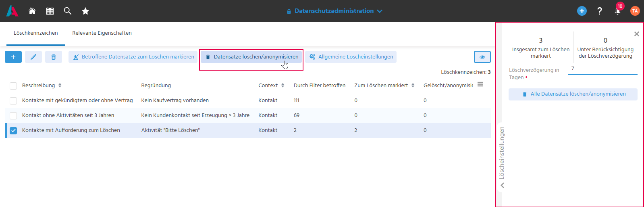
Task: Click the application logo
Action: [12, 11]
